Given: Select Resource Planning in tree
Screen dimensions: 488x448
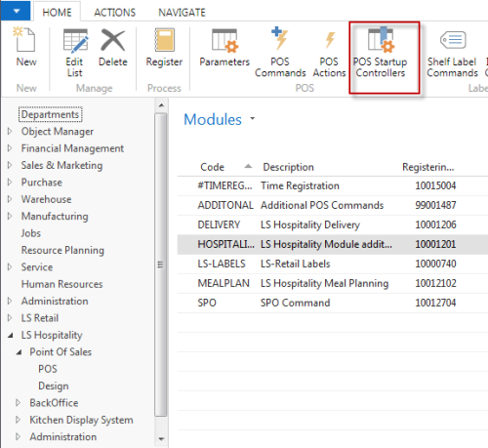Looking at the screenshot, I should point(62,250).
